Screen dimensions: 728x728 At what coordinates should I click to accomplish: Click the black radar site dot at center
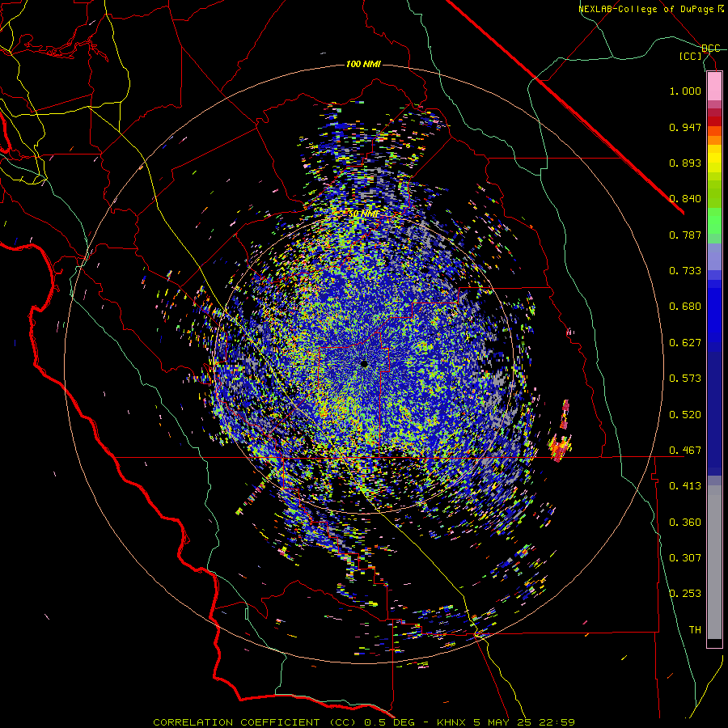[x=364, y=364]
